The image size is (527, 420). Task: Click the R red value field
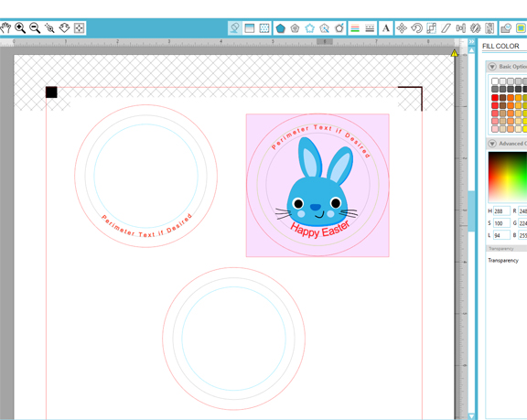pyautogui.click(x=522, y=211)
